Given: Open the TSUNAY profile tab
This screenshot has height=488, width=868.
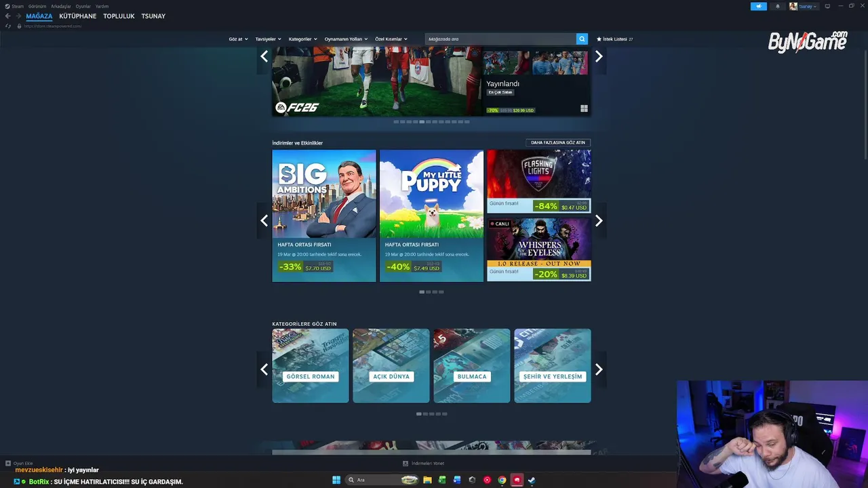Looking at the screenshot, I should coord(153,16).
